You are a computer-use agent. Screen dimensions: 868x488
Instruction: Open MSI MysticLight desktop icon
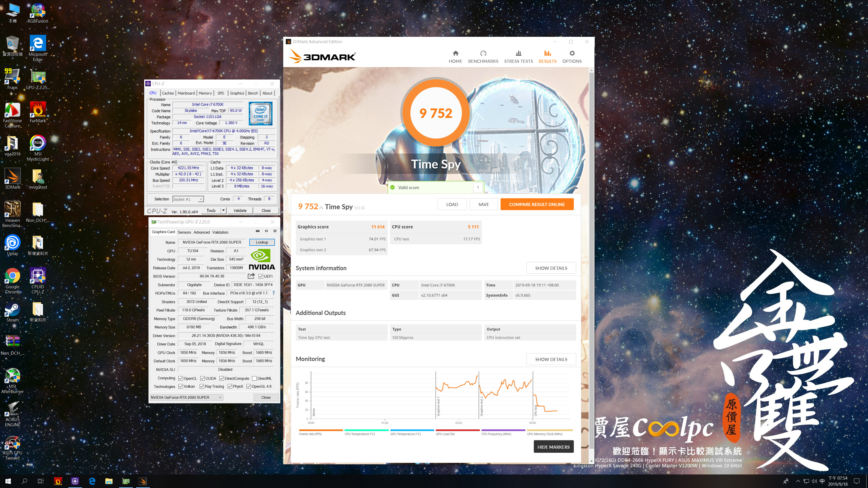coord(38,148)
